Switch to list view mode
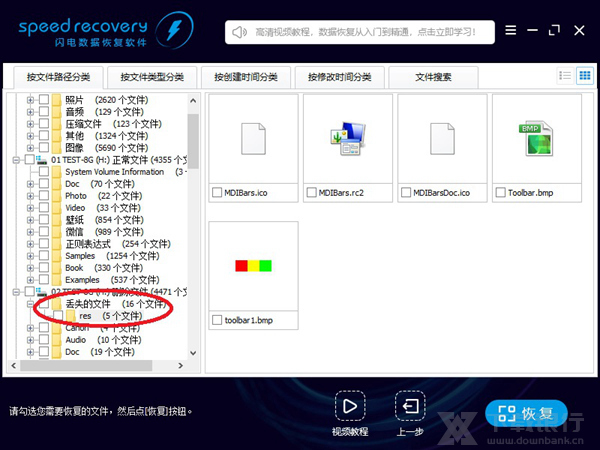 (565, 76)
